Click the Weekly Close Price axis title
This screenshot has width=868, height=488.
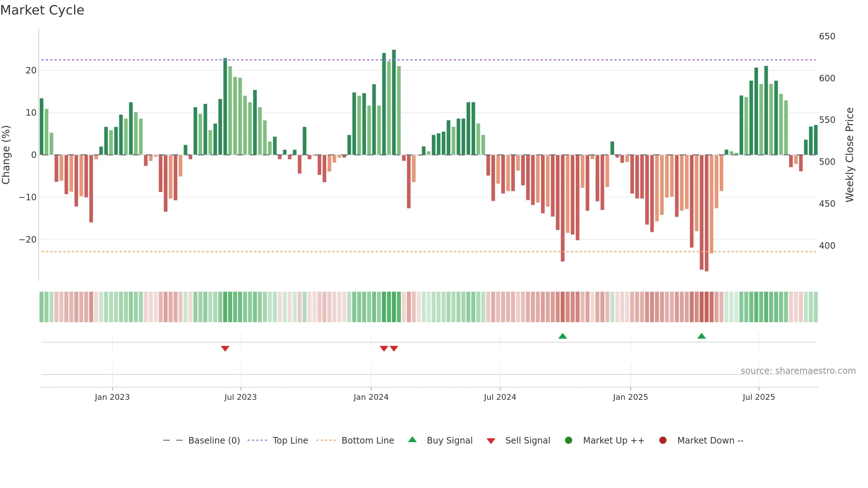coord(850,155)
